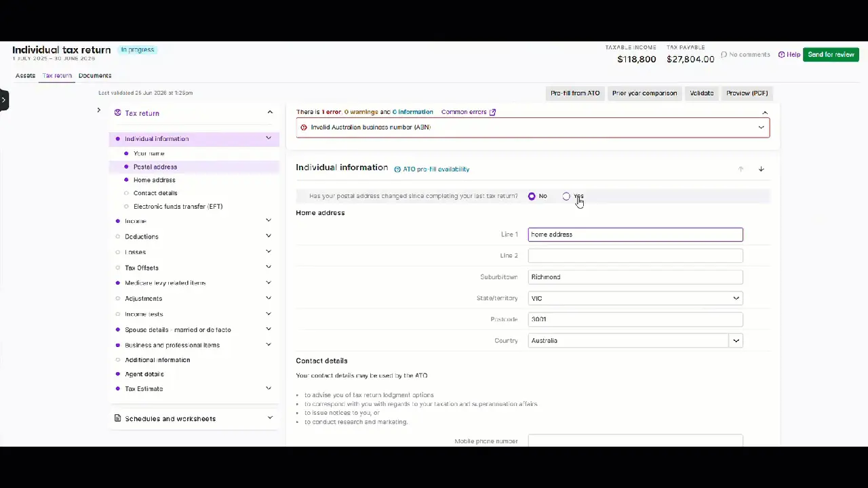Open Electronic funds transfer (EFT) item
The height and width of the screenshot is (488, 868).
tap(178, 207)
